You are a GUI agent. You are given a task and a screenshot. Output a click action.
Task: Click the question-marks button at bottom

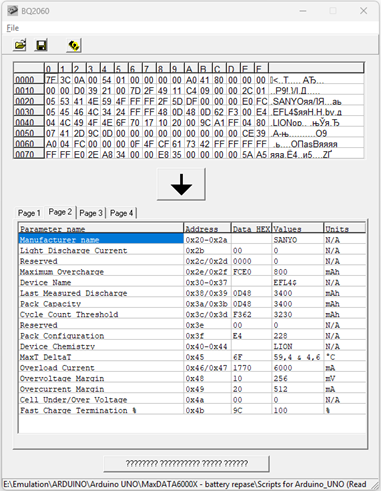[186, 463]
